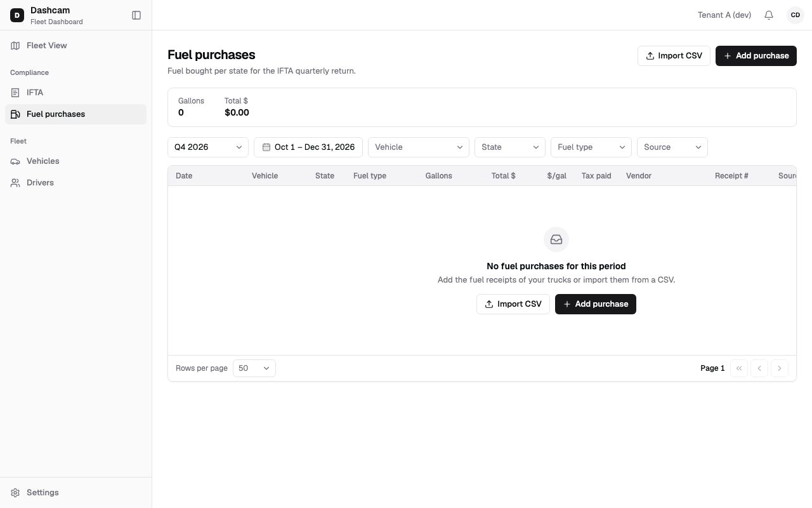The height and width of the screenshot is (508, 812).
Task: Select Fuel purchases in sidebar
Action: (x=75, y=114)
